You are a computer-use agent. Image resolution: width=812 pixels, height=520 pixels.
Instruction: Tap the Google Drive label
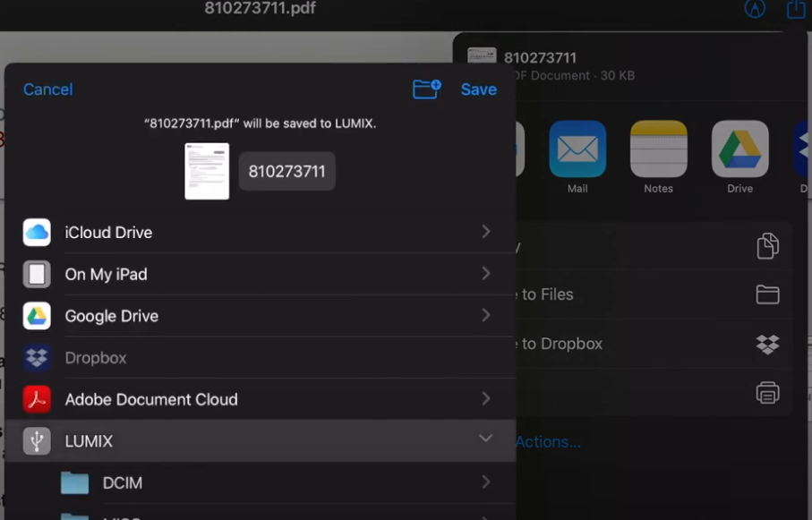(112, 316)
